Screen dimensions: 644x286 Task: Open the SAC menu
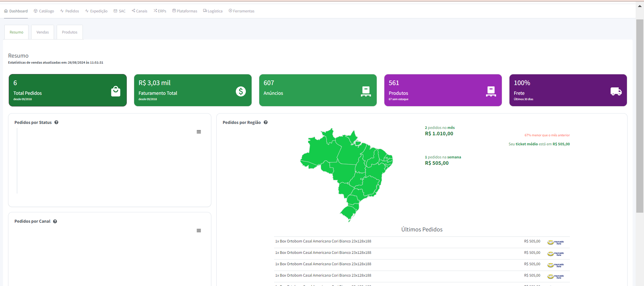119,11
